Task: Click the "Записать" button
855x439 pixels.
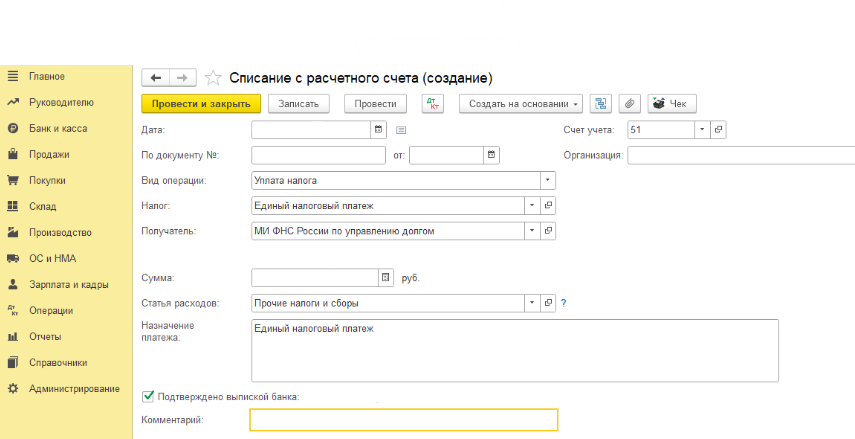Action: coord(298,104)
